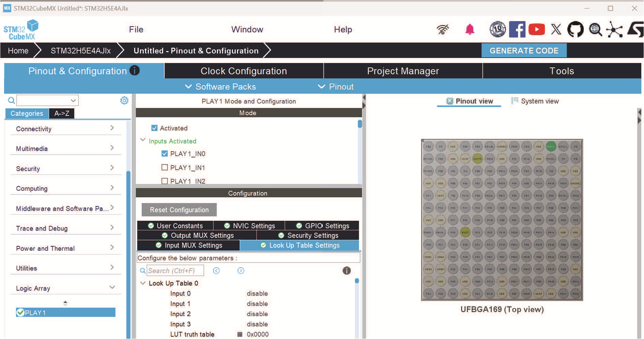644x339 pixels.
Task: Uncheck the PLAY1_IN0 input checkbox
Action: [164, 154]
